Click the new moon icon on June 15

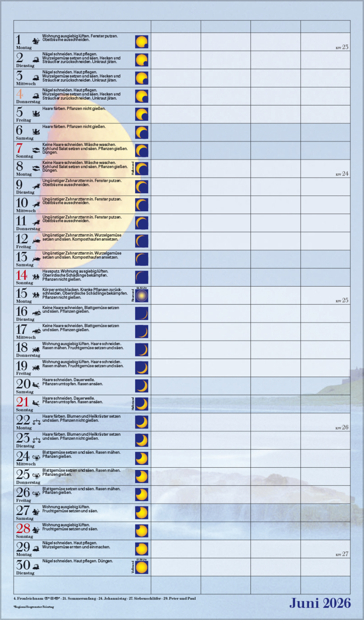[x=142, y=296]
